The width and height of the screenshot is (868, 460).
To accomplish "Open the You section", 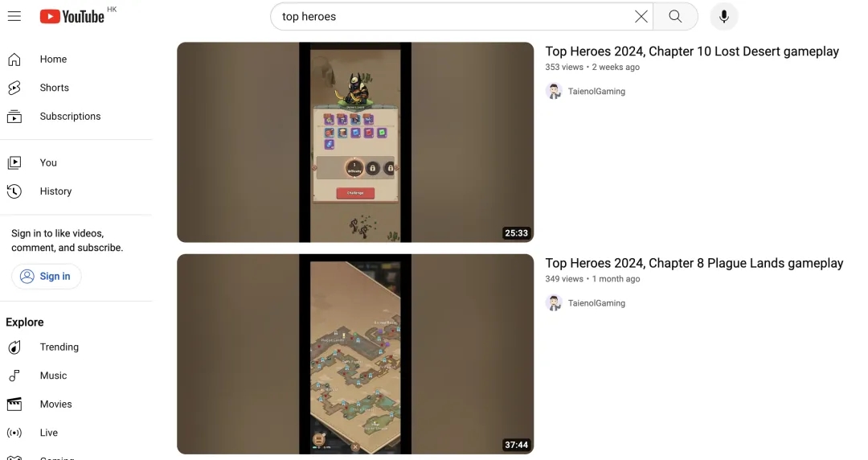I will click(x=76, y=162).
